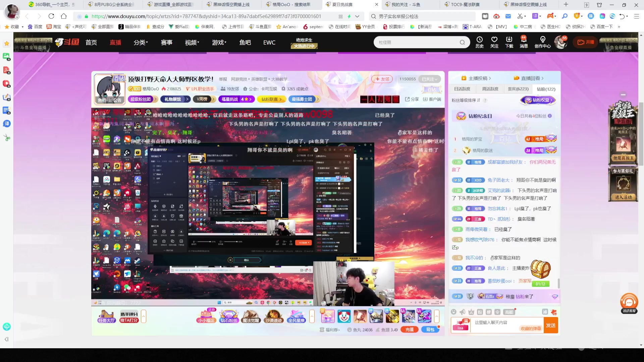Screen dimensions: 644x362
Task: Open 创作中心 lightbulb icon
Action: pyautogui.click(x=543, y=42)
